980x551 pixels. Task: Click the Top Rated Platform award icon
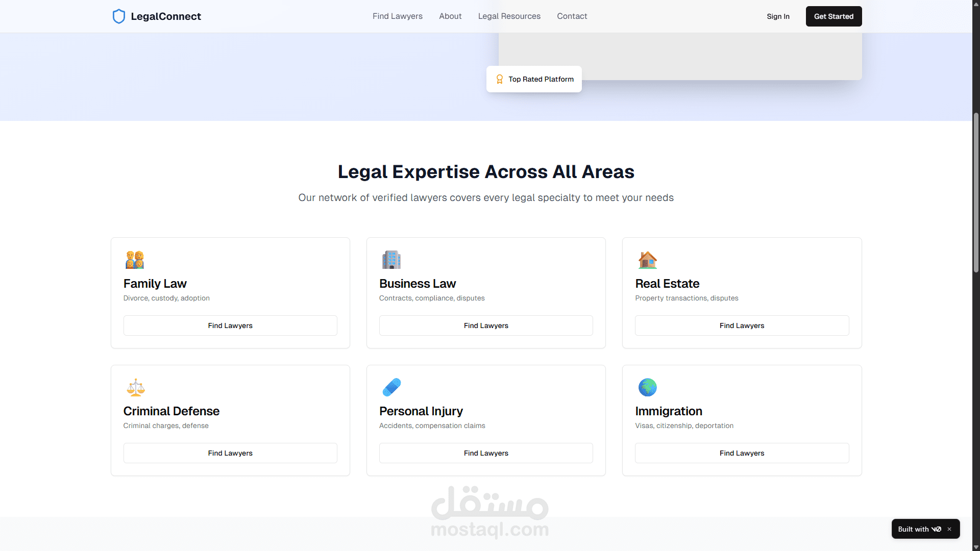[500, 79]
